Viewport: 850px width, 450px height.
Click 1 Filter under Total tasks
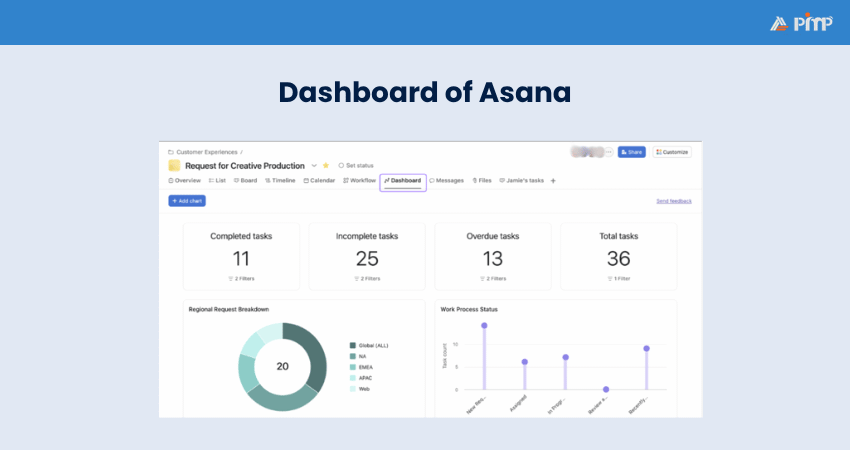click(x=619, y=279)
